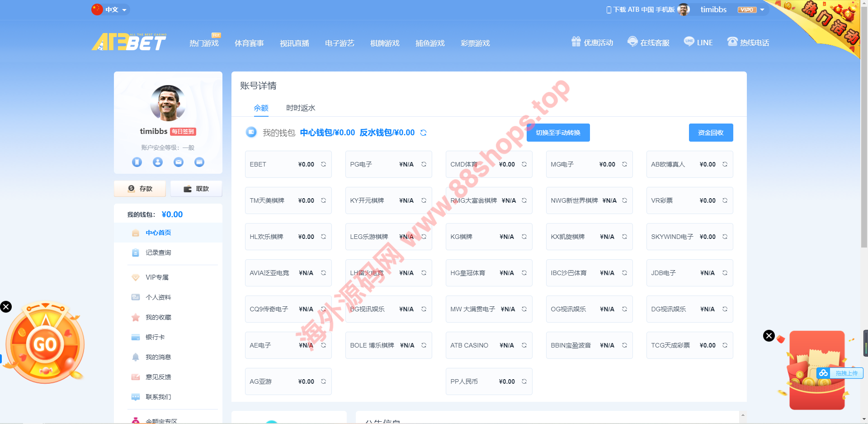Click the 在线客服 headset icon
The width and height of the screenshot is (868, 424).
click(x=632, y=42)
